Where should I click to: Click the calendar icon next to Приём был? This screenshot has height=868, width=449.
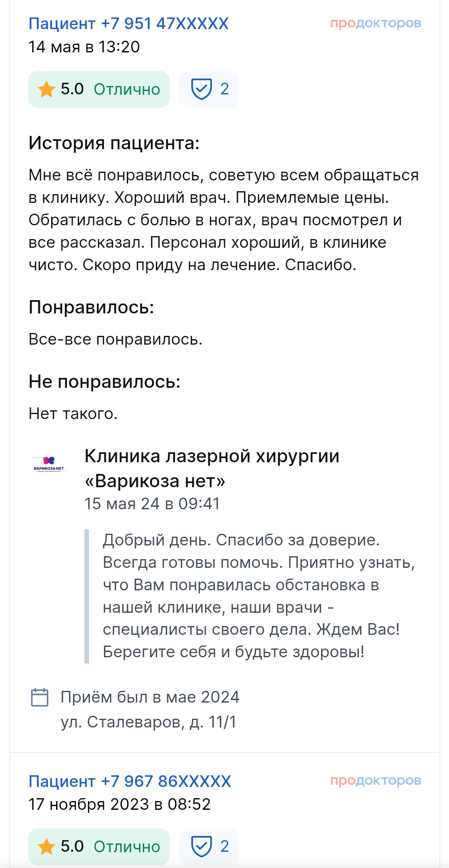pyautogui.click(x=40, y=697)
